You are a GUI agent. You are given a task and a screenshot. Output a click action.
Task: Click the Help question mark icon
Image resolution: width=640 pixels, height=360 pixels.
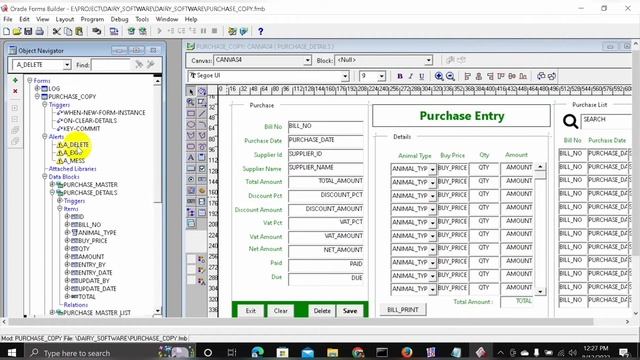coord(260,31)
